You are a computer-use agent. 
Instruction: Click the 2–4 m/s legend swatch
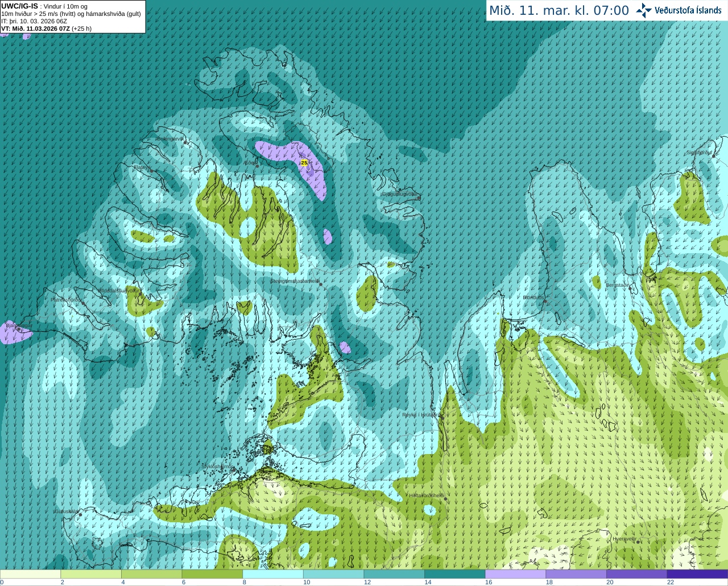(x=91, y=574)
